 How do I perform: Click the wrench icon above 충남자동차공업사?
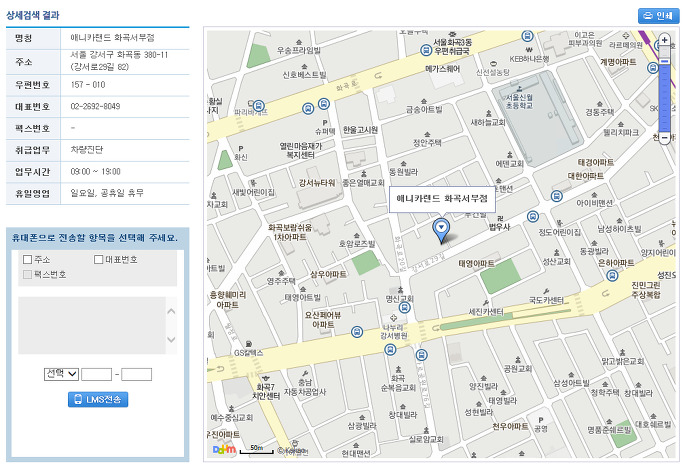305,374
